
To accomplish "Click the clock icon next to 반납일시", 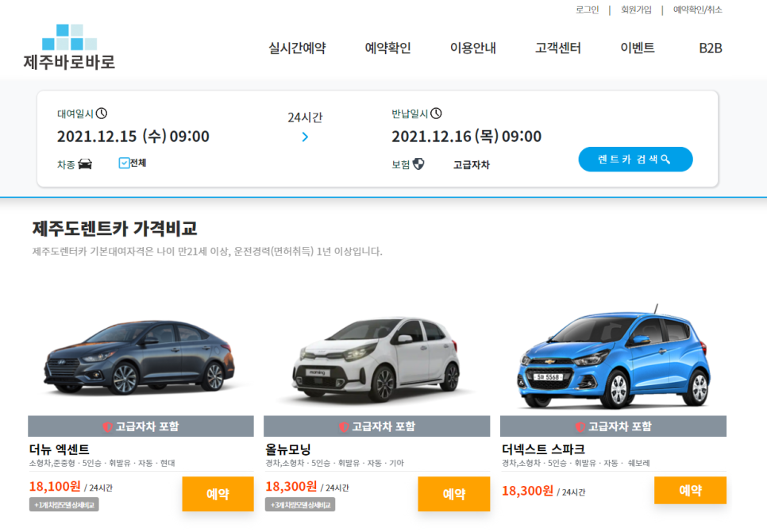I will pos(436,114).
